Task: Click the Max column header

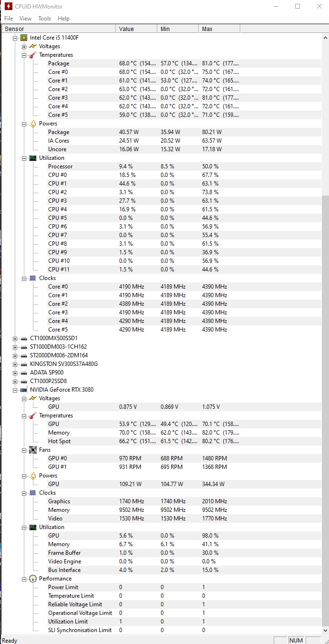Action: (219, 29)
